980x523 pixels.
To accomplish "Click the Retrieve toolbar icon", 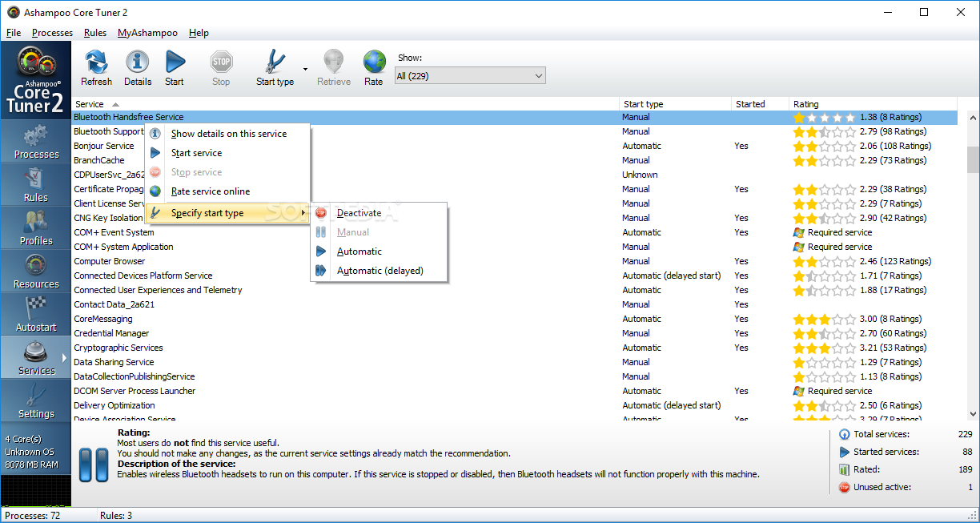I will (x=334, y=68).
